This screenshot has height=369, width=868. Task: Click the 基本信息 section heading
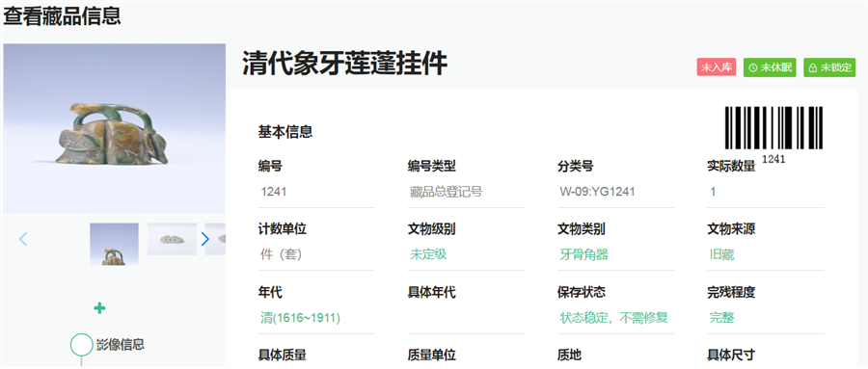pyautogui.click(x=285, y=132)
